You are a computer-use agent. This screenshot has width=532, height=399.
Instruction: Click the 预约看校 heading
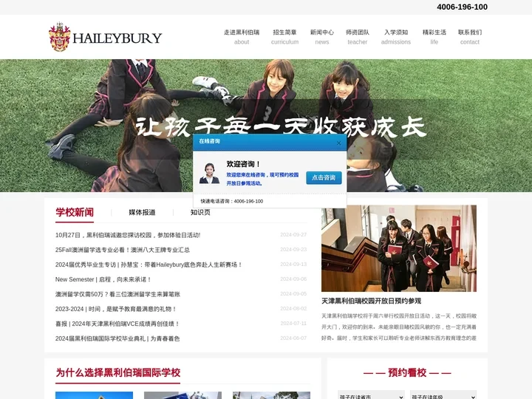click(x=407, y=372)
